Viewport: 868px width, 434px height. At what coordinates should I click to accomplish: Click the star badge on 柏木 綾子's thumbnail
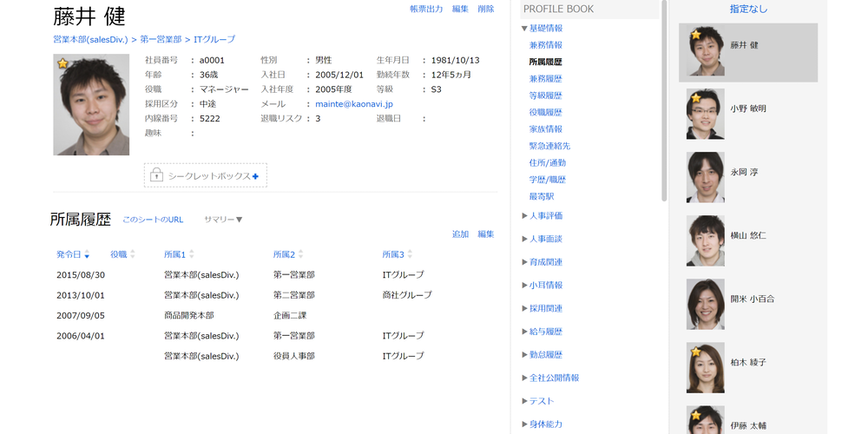coord(696,352)
